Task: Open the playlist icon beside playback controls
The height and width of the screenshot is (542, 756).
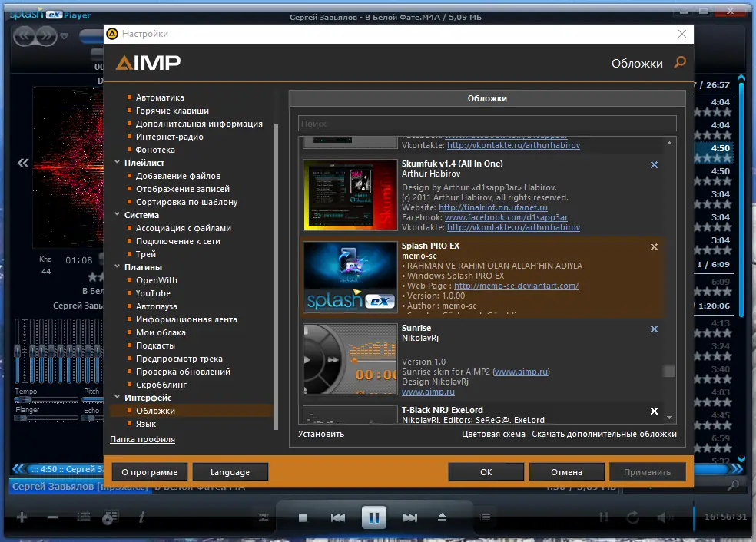Action: [486, 517]
